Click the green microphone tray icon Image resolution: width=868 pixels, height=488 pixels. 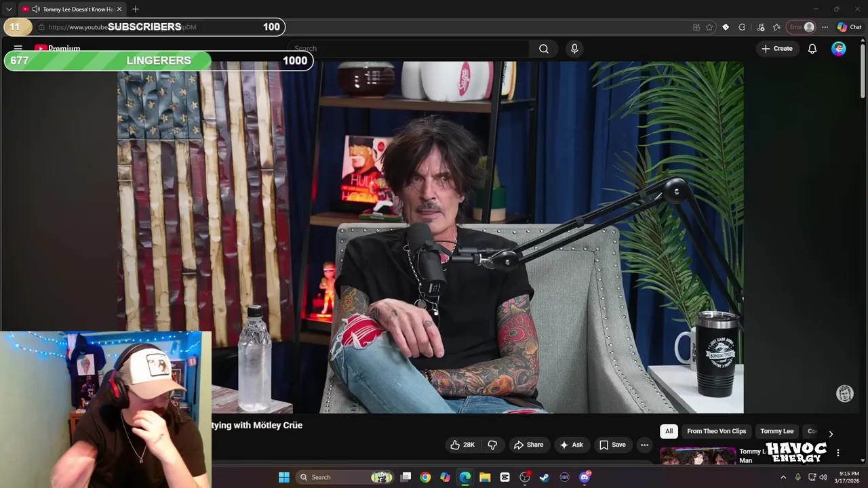[797, 477]
